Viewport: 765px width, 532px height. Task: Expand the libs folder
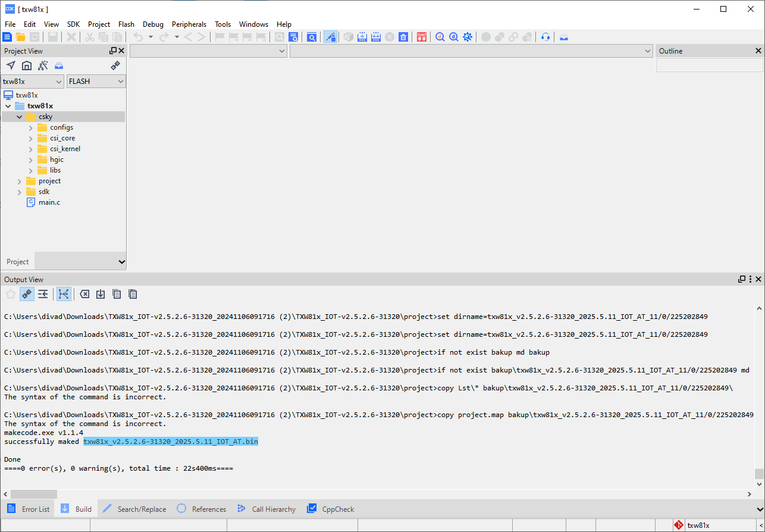pos(30,170)
